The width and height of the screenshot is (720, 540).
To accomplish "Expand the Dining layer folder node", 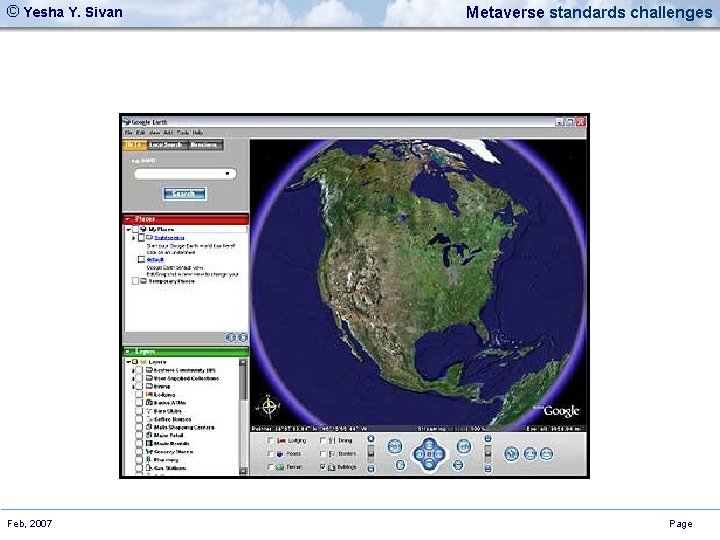I will [x=133, y=387].
